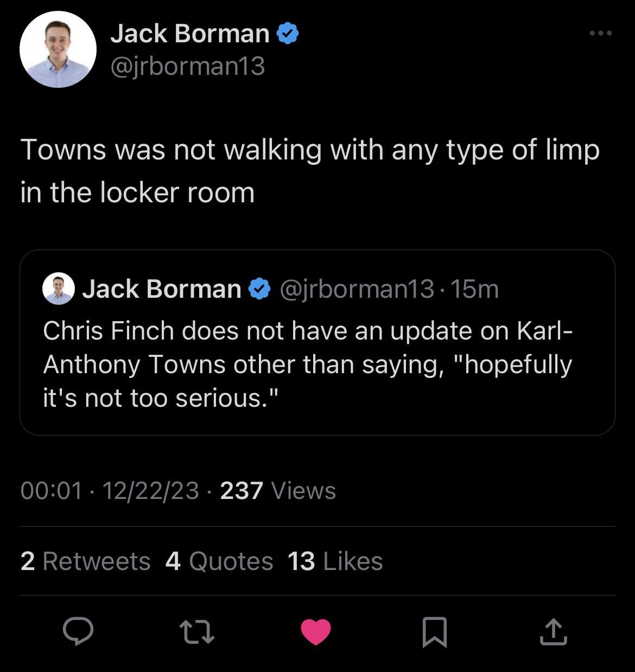Viewport: 635px width, 672px height.
Task: Open the share upload icon
Action: (x=553, y=632)
